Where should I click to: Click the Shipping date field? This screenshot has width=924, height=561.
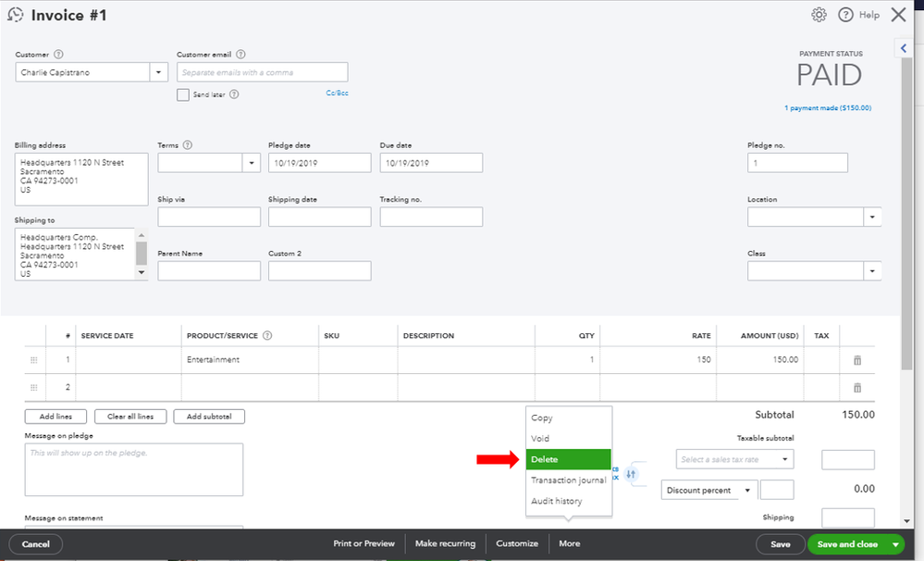tap(319, 217)
